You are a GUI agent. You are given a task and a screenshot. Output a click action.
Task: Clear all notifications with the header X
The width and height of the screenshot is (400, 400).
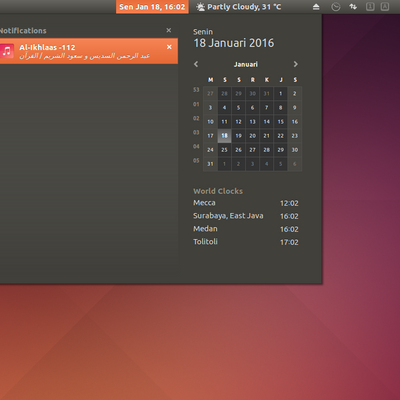169,30
